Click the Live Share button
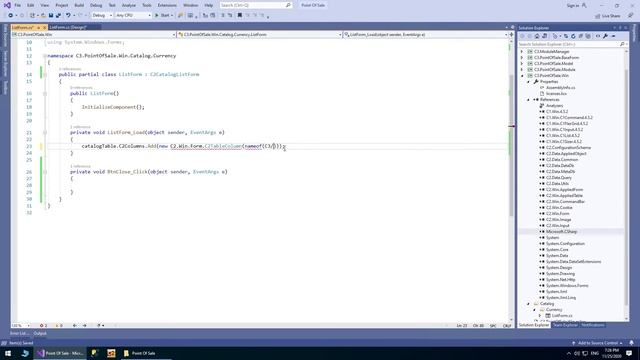 pyautogui.click(x=608, y=16)
